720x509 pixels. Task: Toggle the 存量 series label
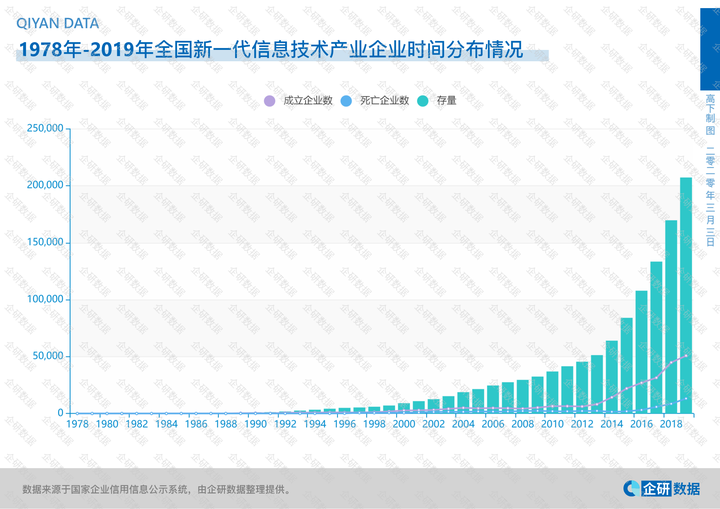pos(446,101)
